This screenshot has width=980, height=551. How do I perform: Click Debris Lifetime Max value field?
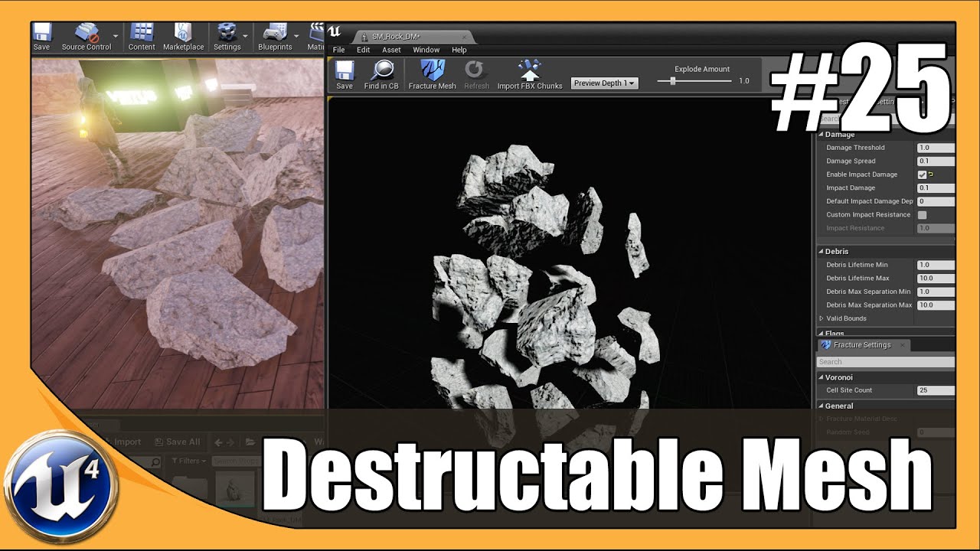point(936,279)
